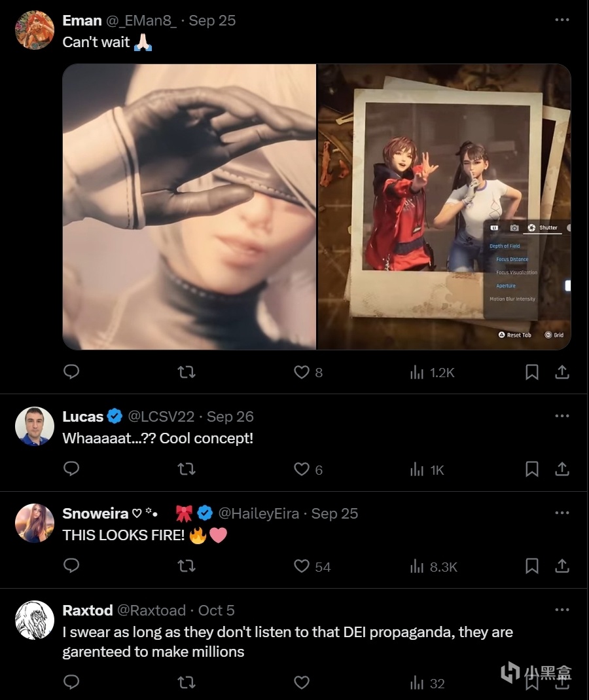This screenshot has height=700, width=589.
Task: Repost Snoweira's tweet
Action: 187,566
